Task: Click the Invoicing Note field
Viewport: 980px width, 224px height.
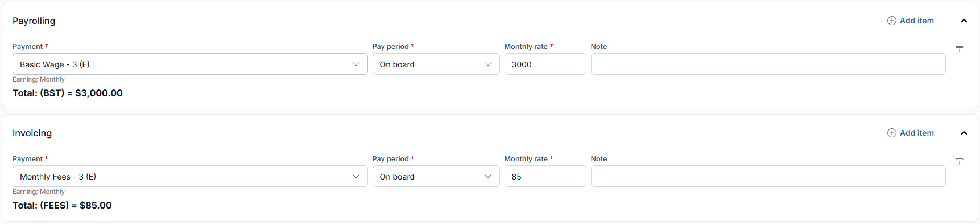Action: pyautogui.click(x=768, y=176)
